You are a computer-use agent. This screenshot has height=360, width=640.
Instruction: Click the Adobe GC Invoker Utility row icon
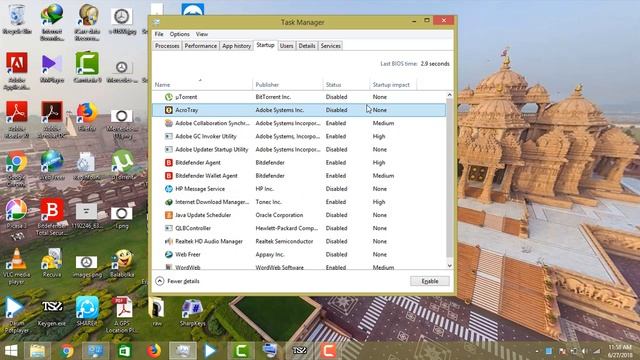click(169, 136)
